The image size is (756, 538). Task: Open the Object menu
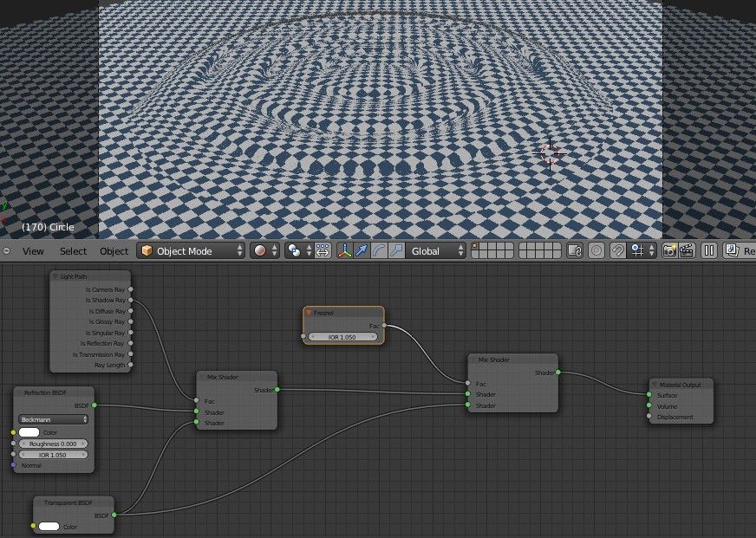(114, 251)
